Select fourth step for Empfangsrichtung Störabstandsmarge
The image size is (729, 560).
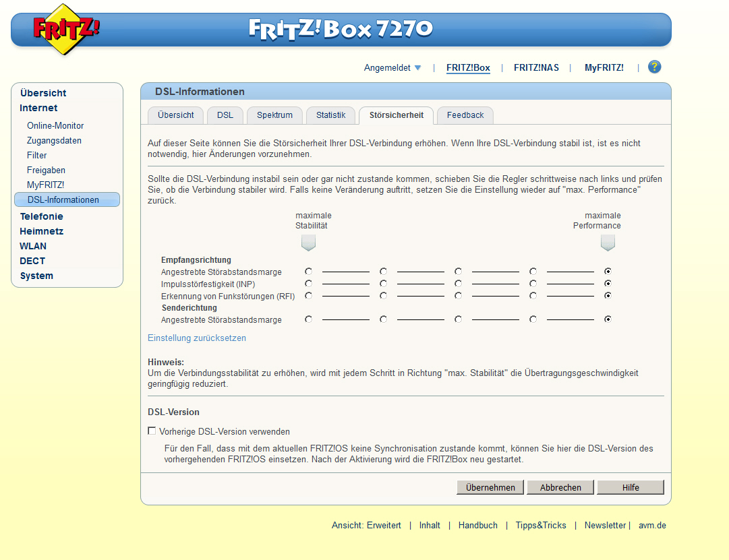pos(533,272)
